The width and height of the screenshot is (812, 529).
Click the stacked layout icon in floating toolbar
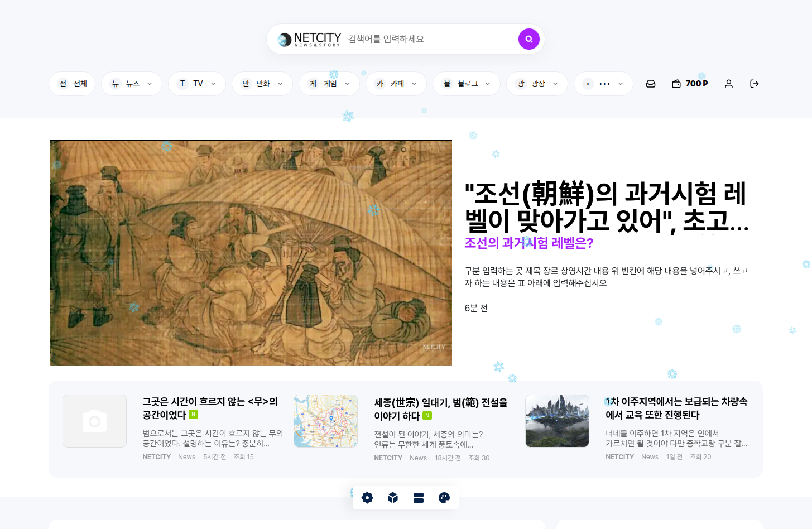[419, 498]
